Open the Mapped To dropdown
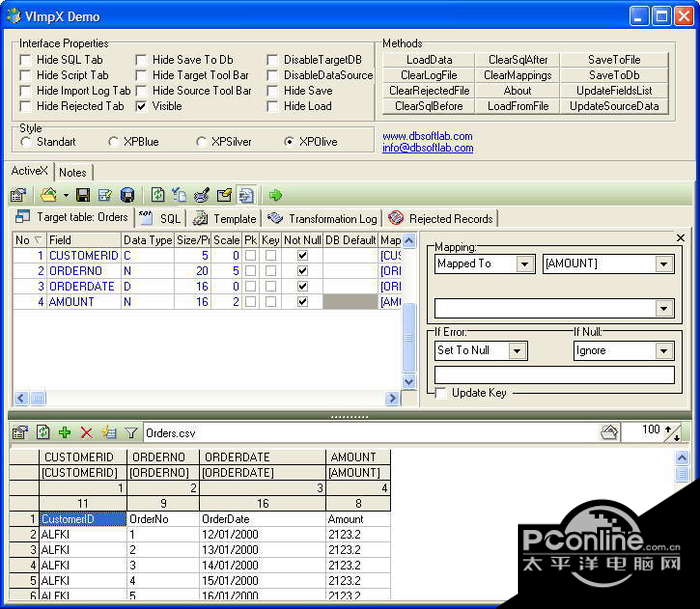The height and width of the screenshot is (609, 700). (x=525, y=264)
